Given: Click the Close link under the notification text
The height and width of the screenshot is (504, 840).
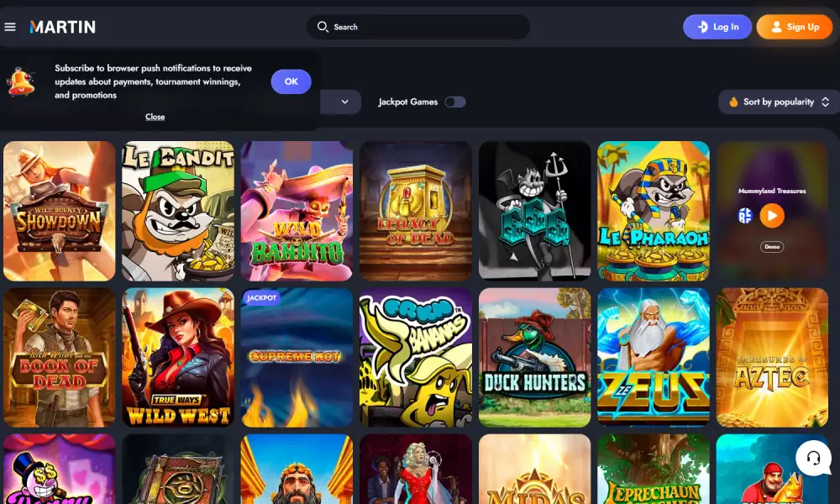Looking at the screenshot, I should (155, 117).
